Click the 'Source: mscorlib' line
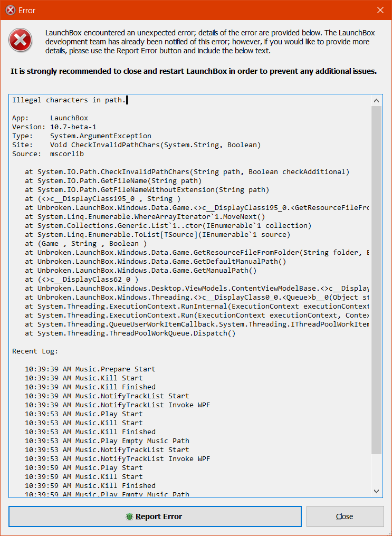The image size is (392, 536). (x=48, y=154)
